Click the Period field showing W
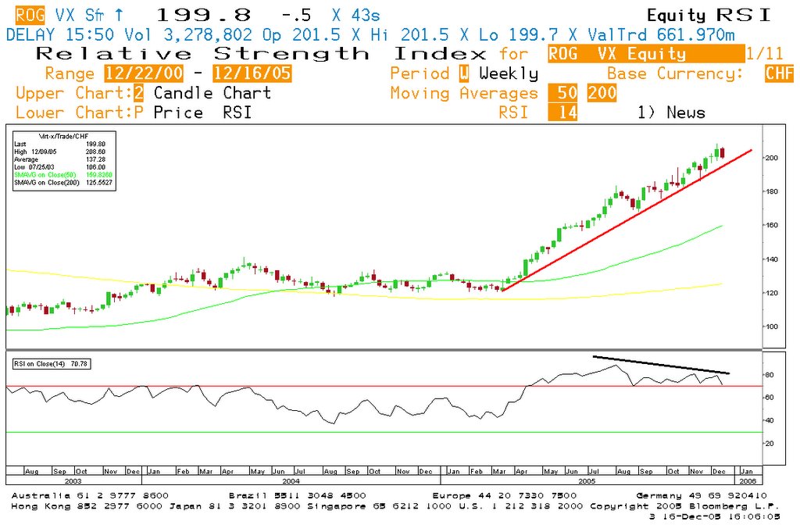Viewport: 800px width, 532px height. 464,73
